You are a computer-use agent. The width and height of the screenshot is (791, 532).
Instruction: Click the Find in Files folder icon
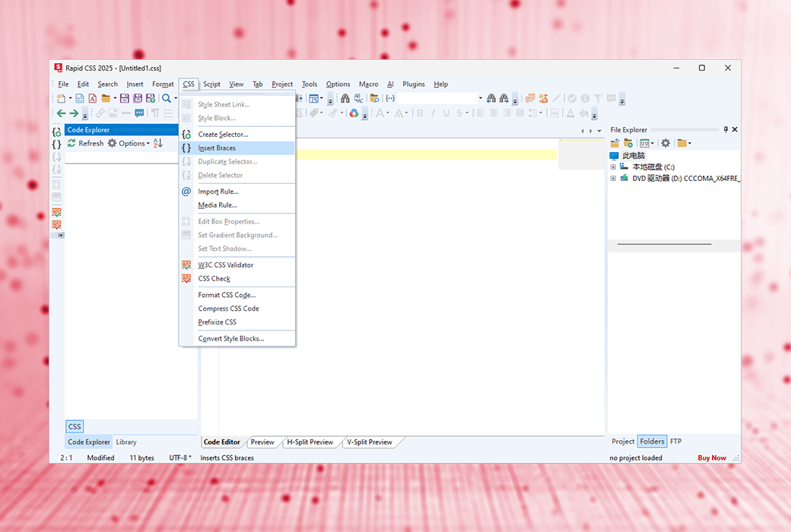tap(374, 98)
